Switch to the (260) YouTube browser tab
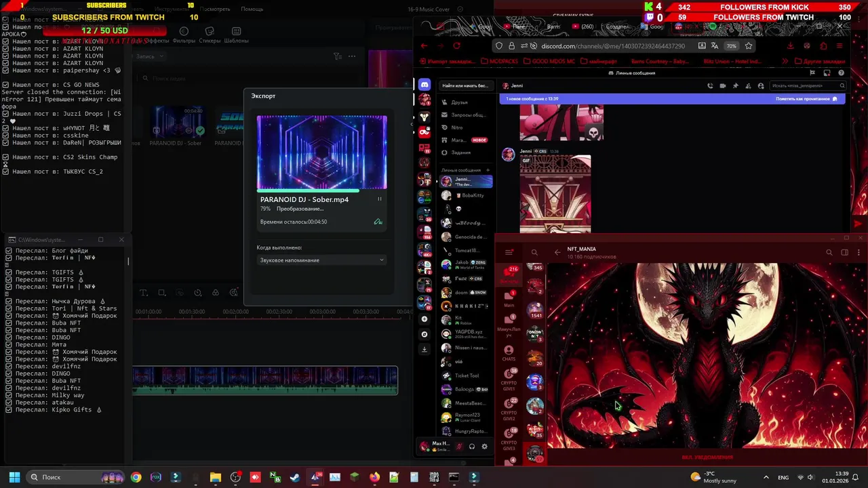The width and height of the screenshot is (868, 488). 585,27
